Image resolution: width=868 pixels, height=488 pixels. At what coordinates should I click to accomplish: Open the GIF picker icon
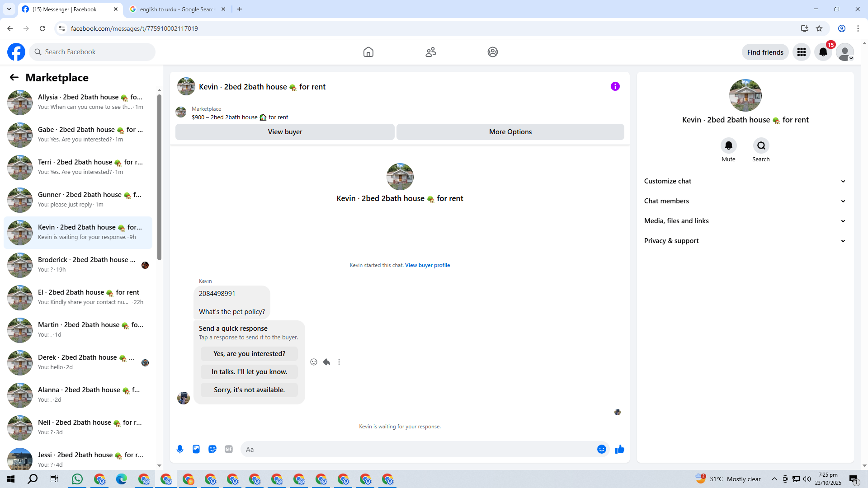[x=229, y=449]
